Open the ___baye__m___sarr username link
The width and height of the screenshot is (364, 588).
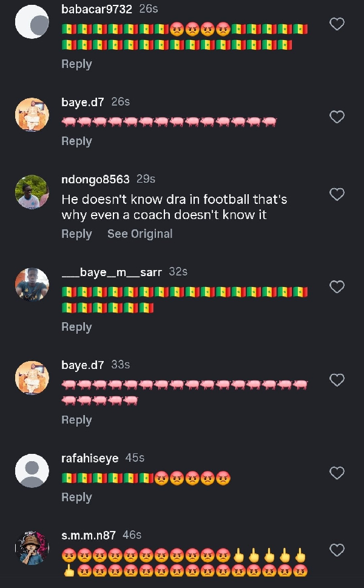point(112,272)
